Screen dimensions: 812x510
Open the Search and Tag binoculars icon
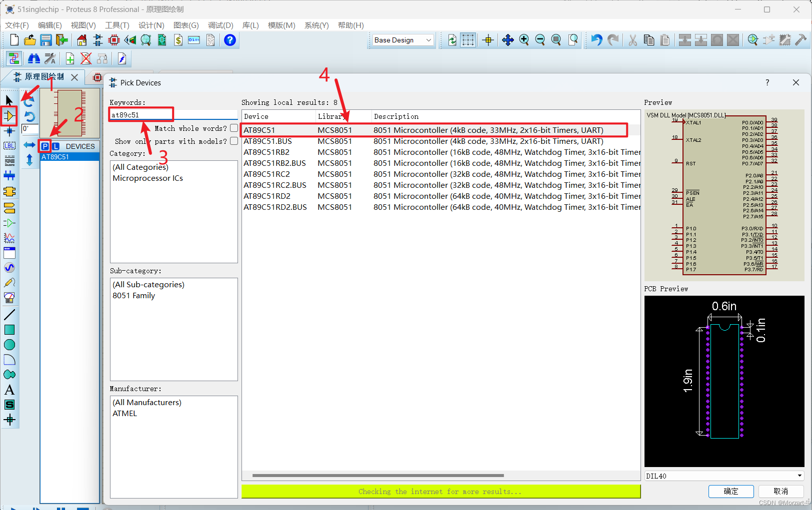pos(34,59)
